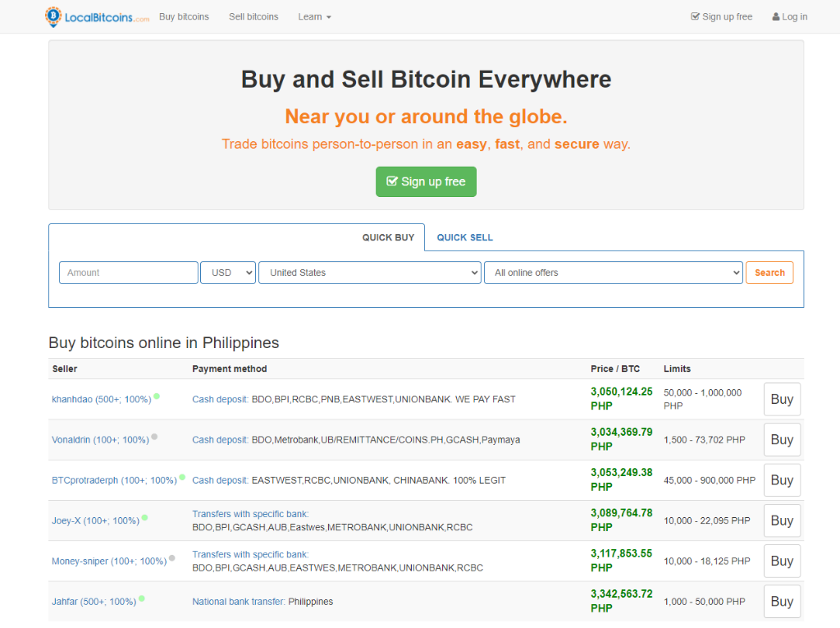The image size is (840, 628).
Task: Open the USD currency dropdown
Action: pos(228,273)
